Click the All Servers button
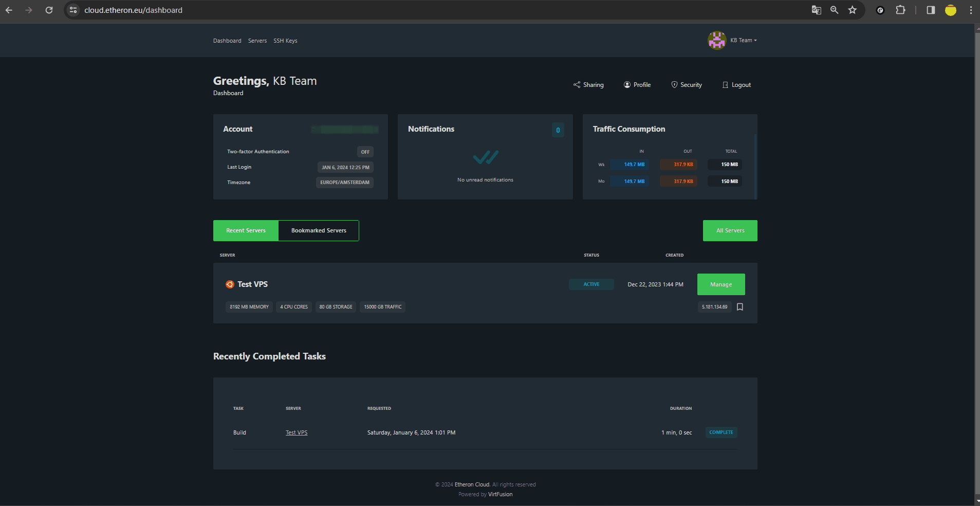980x506 pixels. tap(730, 230)
